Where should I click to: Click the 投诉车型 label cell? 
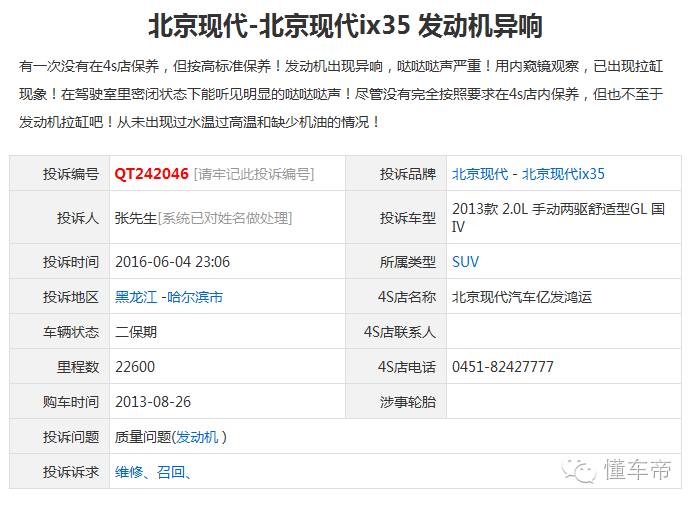tap(396, 218)
